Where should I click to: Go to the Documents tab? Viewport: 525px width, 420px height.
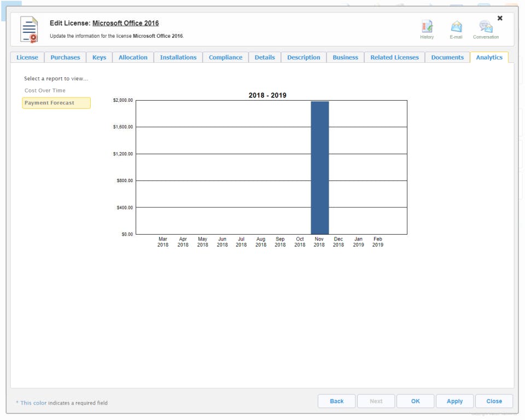[x=447, y=57]
